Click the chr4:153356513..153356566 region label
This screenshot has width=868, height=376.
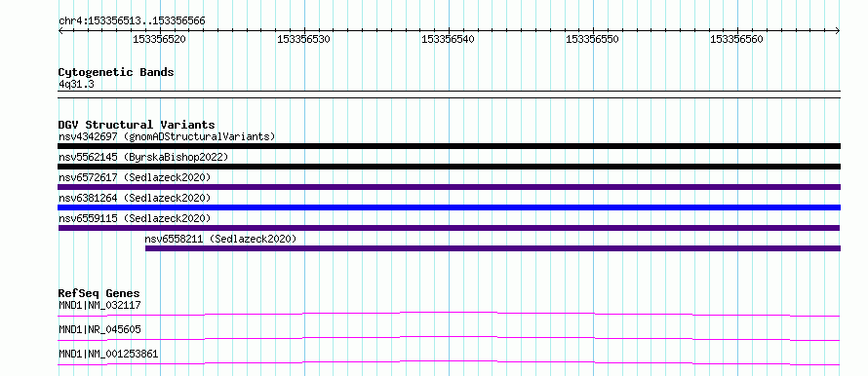[132, 21]
